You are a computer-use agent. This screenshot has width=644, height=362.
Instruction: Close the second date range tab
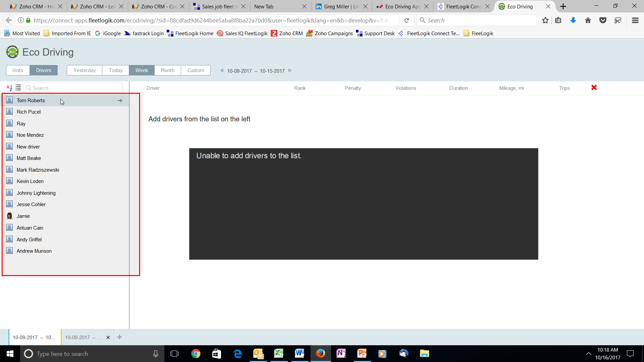coord(108,338)
